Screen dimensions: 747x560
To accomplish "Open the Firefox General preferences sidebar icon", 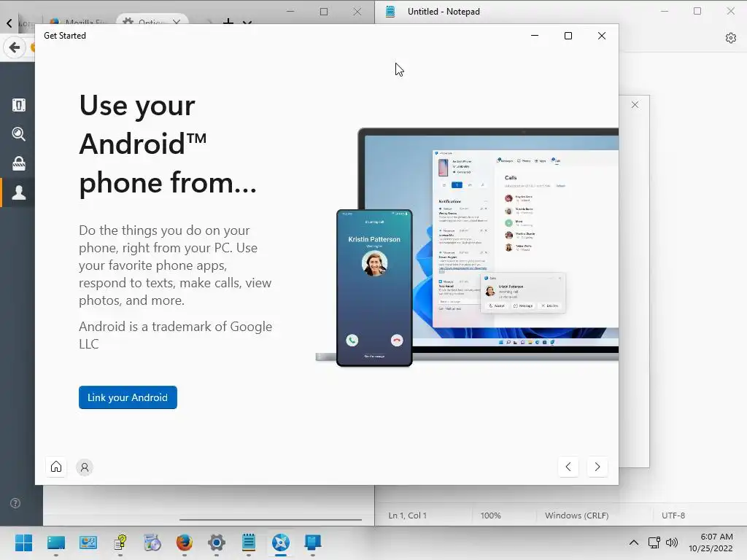I will coord(18,105).
